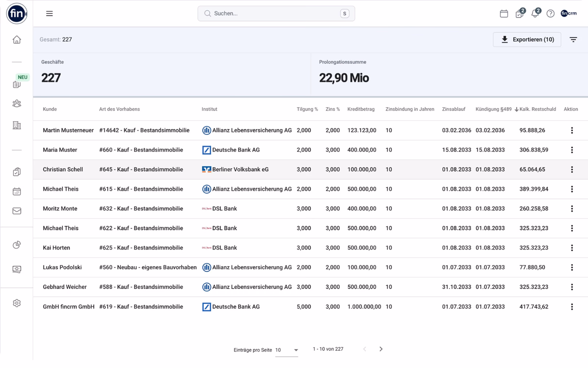Click Deutsche Bank AG in Maria Muster row

(231, 150)
